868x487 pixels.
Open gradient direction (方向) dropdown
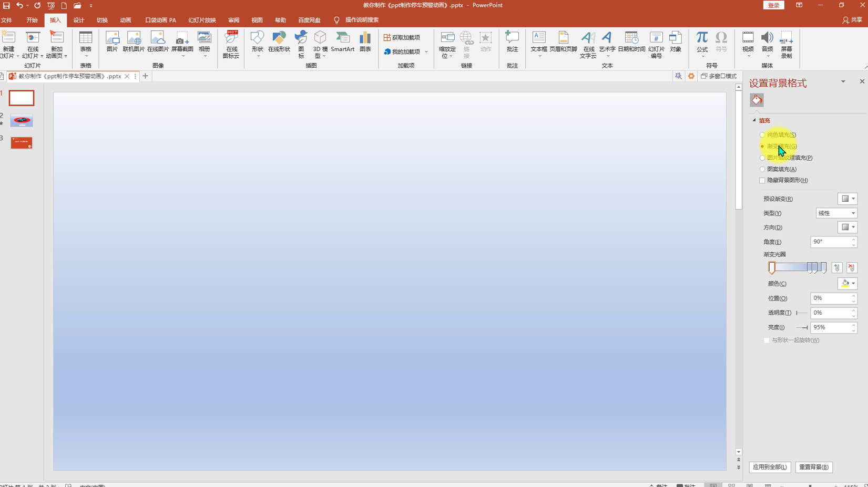(x=847, y=227)
